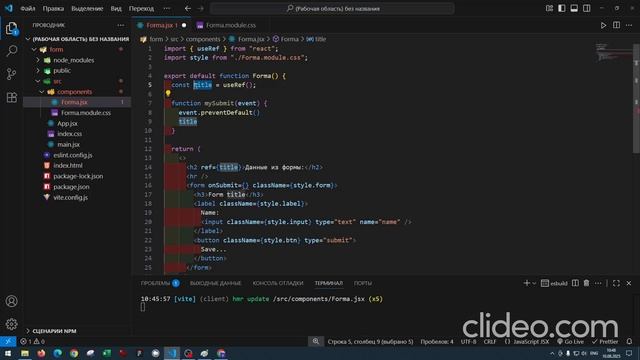Switch to the ВЫХОДНЫЕ ДАННЫЕ panel tab
The height and width of the screenshot is (360, 640).
(215, 283)
